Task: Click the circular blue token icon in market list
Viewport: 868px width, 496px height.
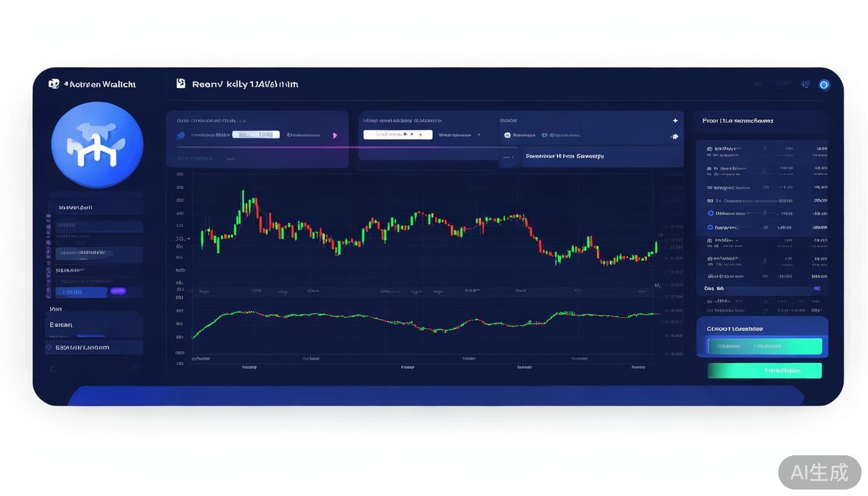Action: click(709, 212)
